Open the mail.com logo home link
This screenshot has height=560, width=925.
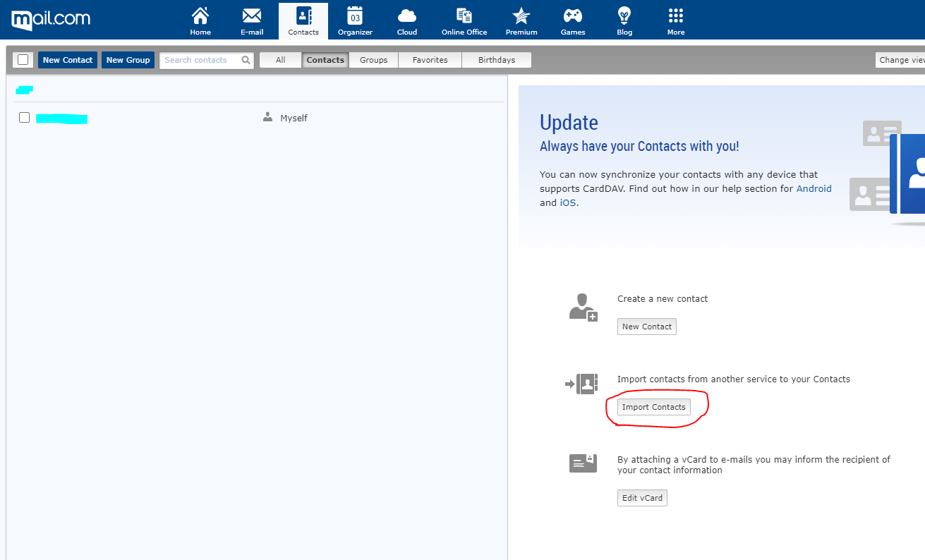tap(51, 20)
